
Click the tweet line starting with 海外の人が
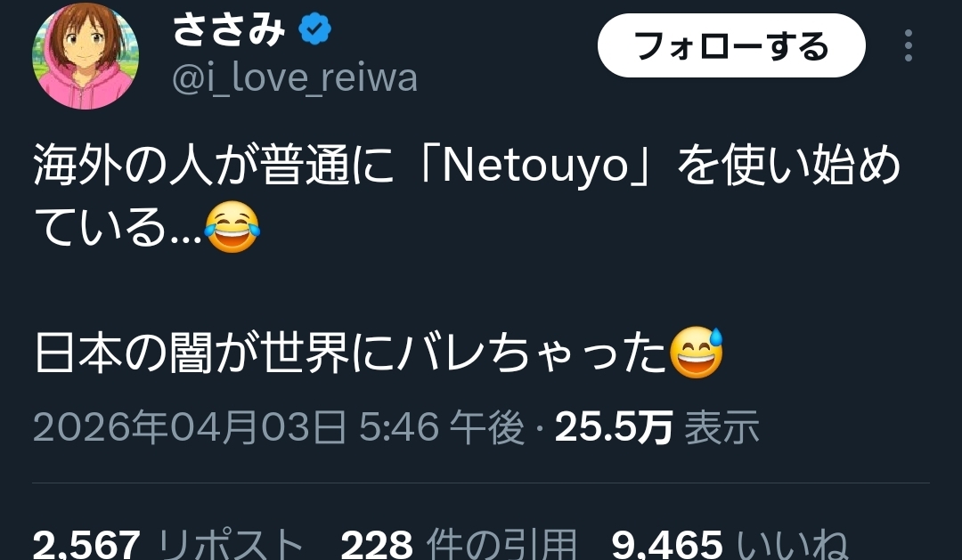pyautogui.click(x=467, y=166)
